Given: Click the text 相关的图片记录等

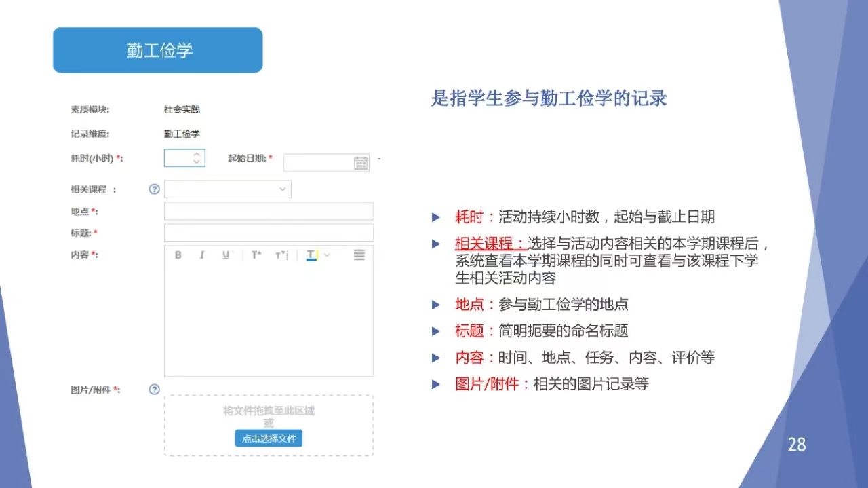Looking at the screenshot, I should 591,384.
